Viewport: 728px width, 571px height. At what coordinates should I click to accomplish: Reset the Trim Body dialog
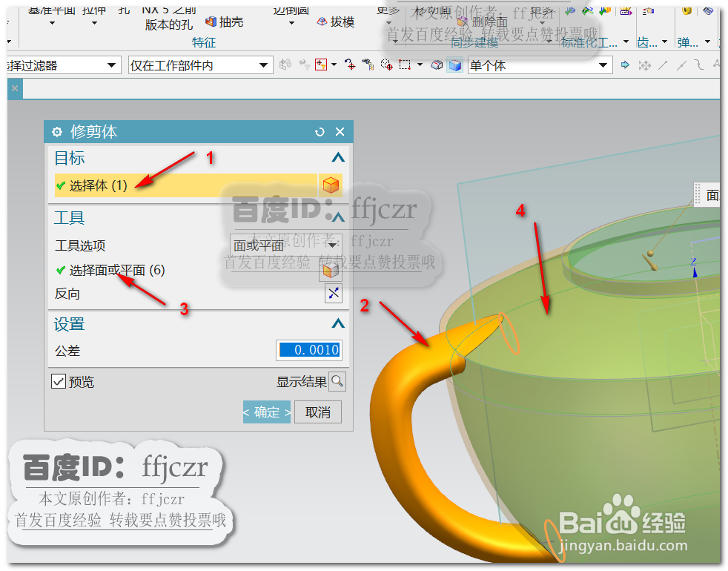tap(320, 132)
